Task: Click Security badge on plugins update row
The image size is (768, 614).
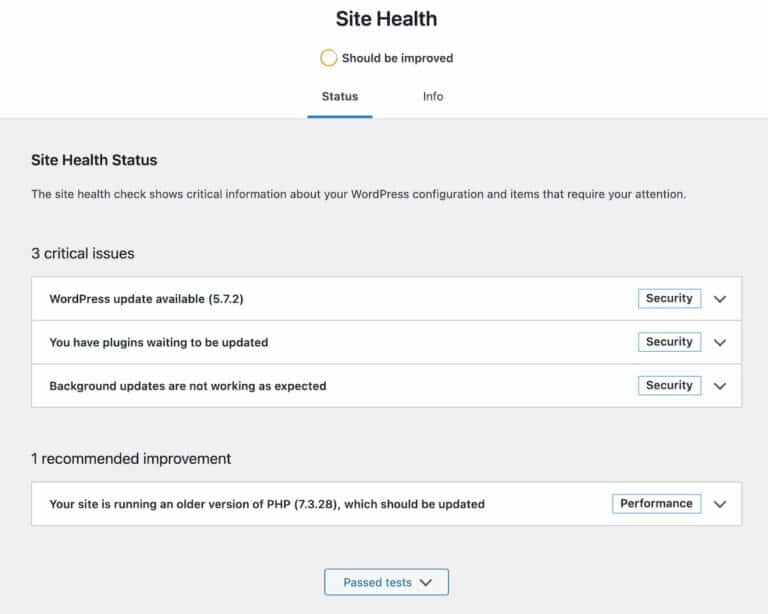Action: (669, 342)
